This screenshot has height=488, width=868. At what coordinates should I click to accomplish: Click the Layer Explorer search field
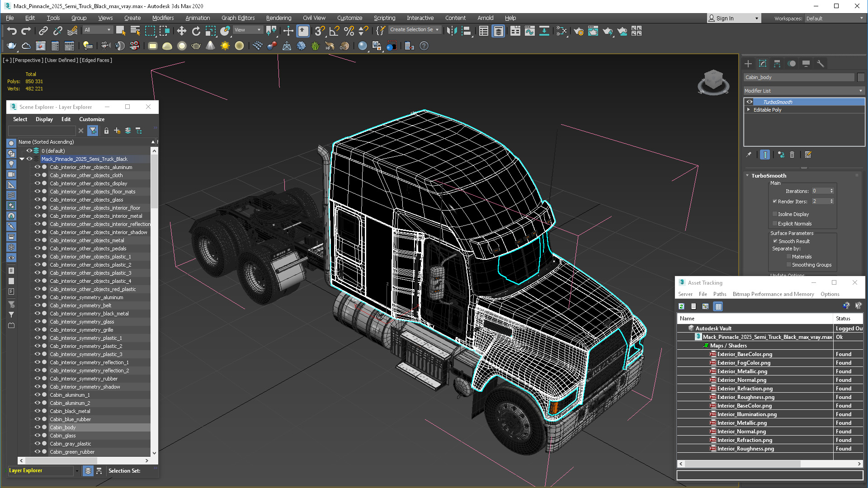pos(42,131)
